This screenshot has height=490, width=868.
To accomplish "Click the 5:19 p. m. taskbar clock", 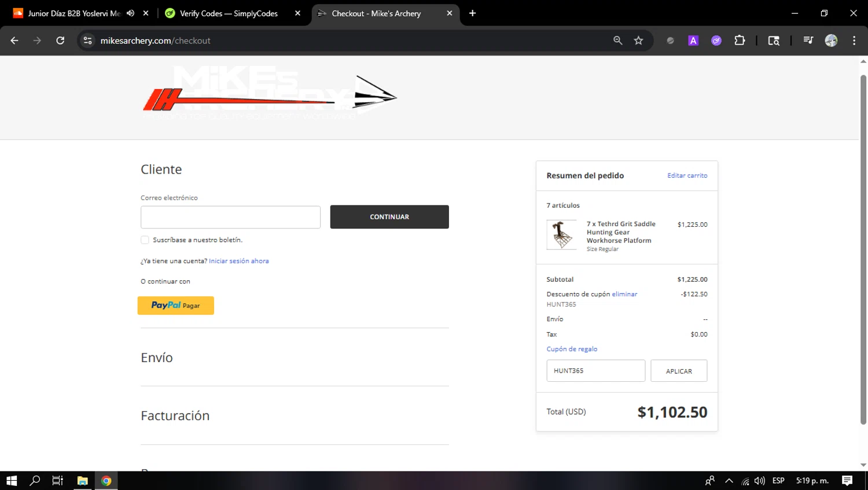I will tap(812, 481).
